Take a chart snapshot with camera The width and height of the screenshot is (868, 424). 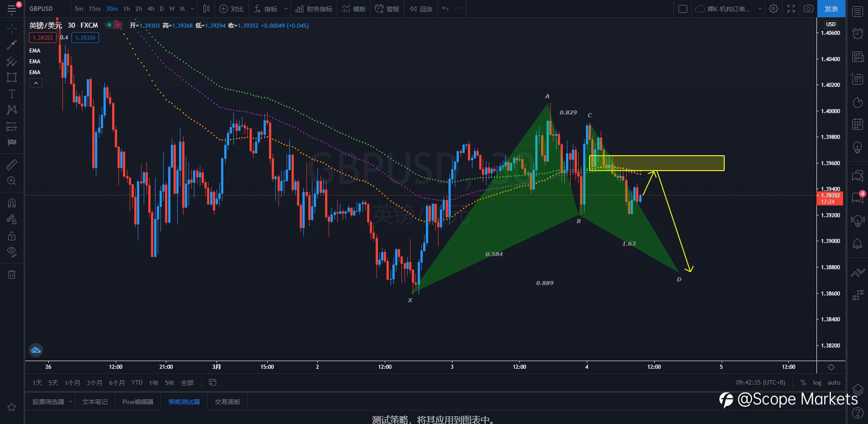pyautogui.click(x=808, y=9)
